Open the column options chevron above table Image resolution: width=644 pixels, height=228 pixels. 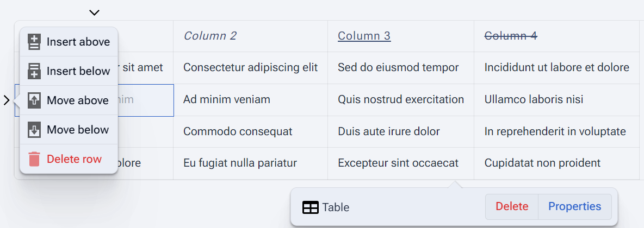(x=95, y=12)
